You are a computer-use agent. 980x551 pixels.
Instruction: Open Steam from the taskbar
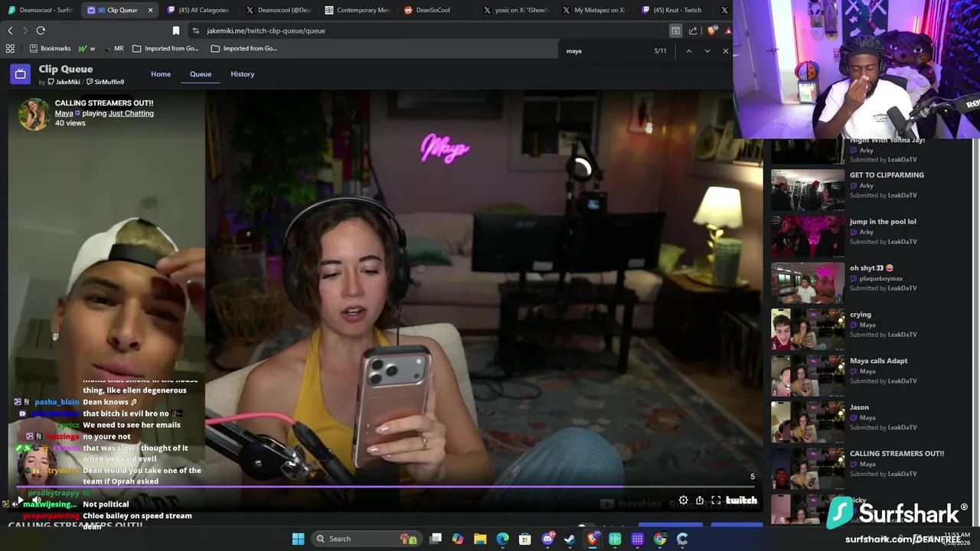click(x=570, y=539)
